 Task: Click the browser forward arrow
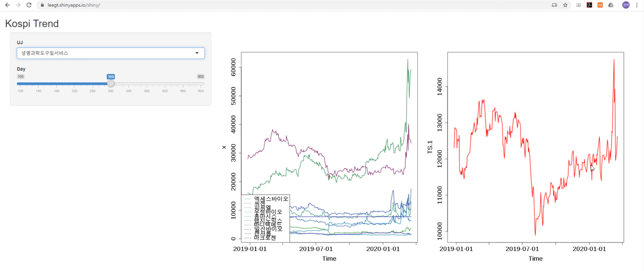pyautogui.click(x=18, y=5)
